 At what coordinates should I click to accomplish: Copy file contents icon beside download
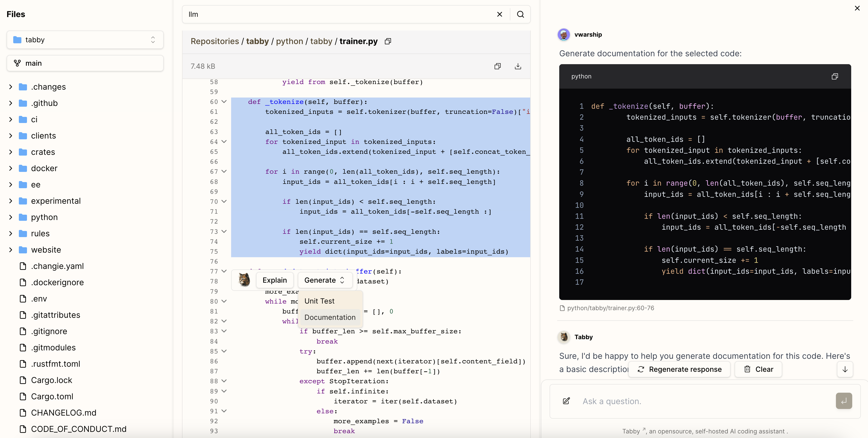pyautogui.click(x=497, y=66)
